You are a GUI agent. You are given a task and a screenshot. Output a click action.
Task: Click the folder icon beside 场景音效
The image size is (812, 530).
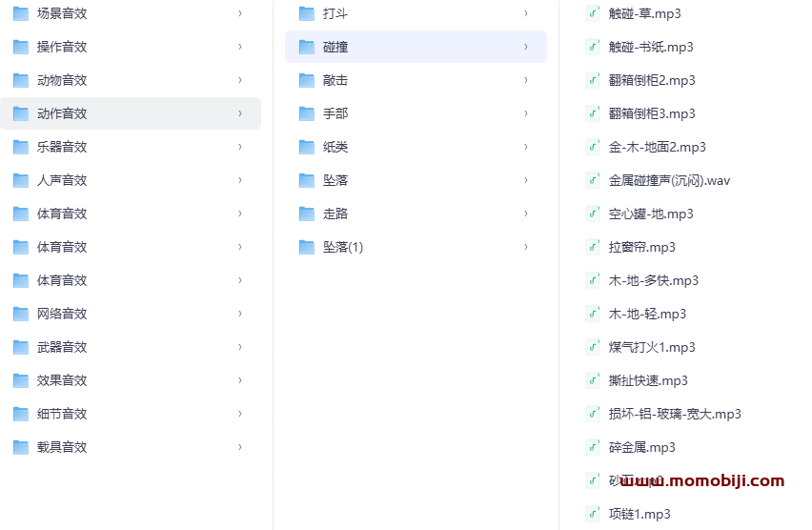tap(20, 13)
